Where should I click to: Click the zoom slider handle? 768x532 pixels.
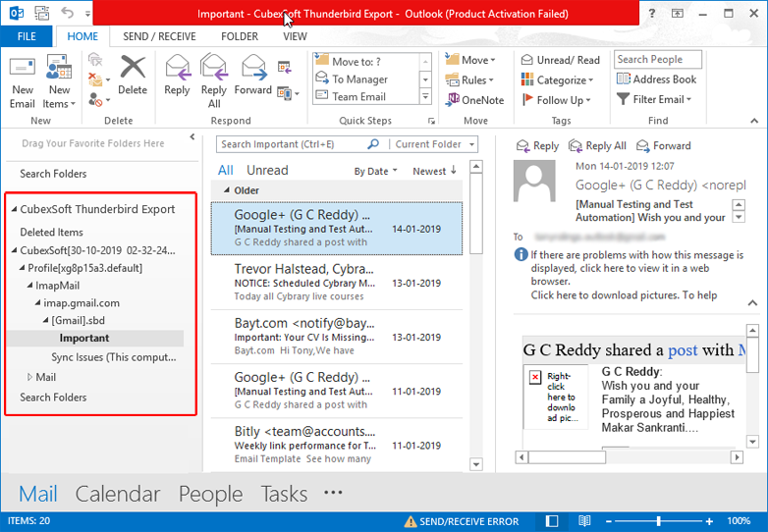[659, 521]
